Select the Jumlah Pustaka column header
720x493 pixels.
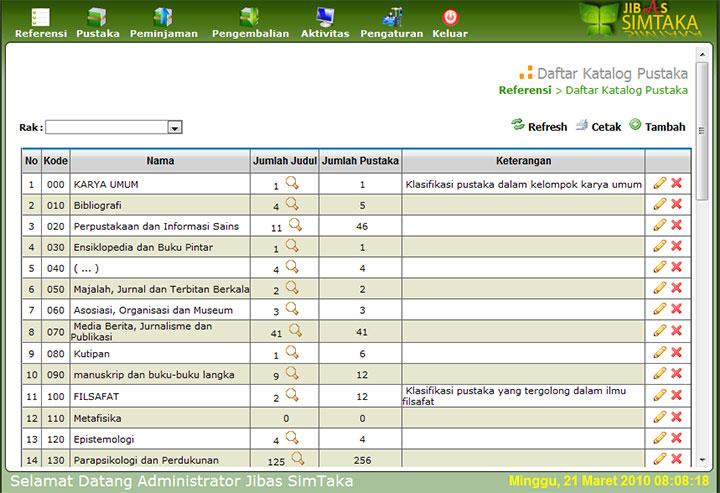360,161
